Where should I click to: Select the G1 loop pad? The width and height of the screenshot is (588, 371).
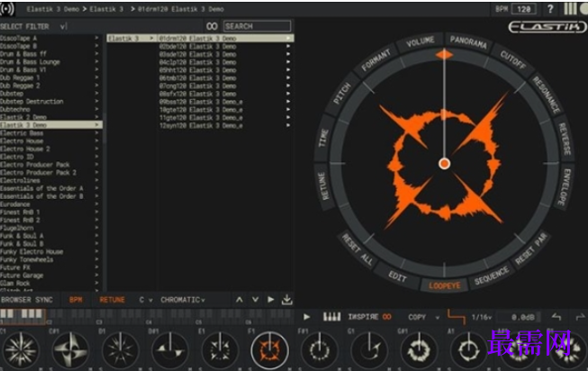coord(369,350)
